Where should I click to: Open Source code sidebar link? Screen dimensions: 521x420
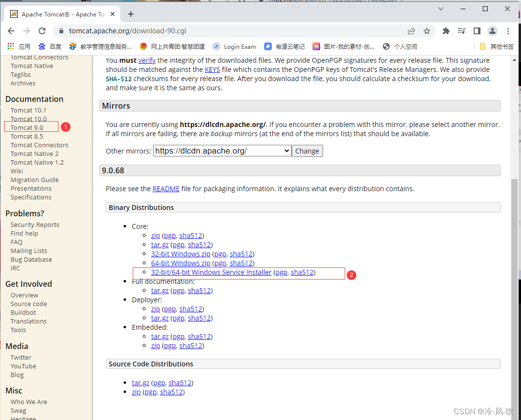(x=29, y=304)
